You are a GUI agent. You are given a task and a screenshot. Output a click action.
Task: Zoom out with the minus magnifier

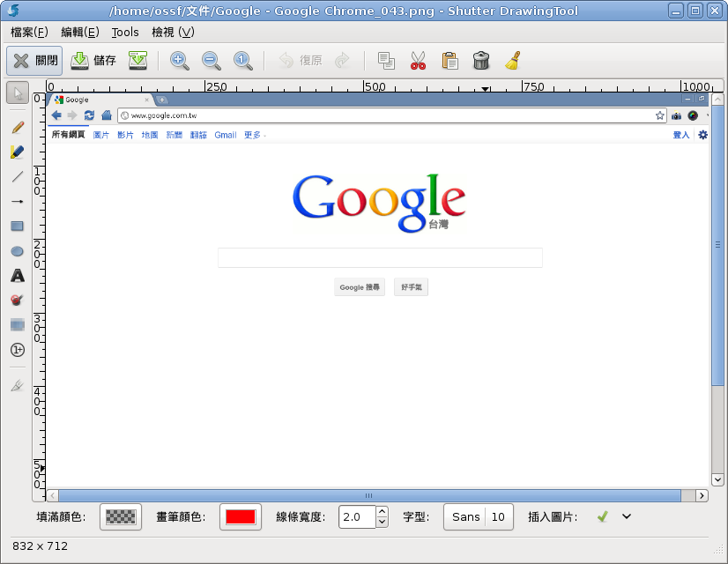click(212, 60)
